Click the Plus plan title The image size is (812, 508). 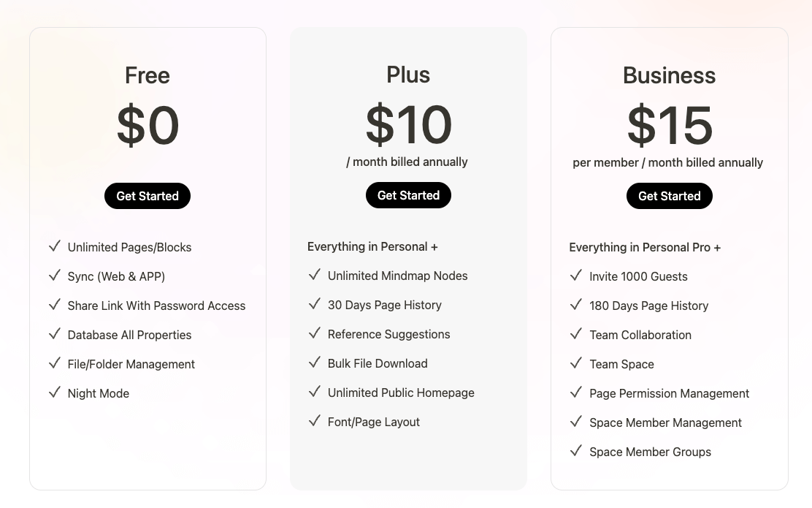pos(408,75)
